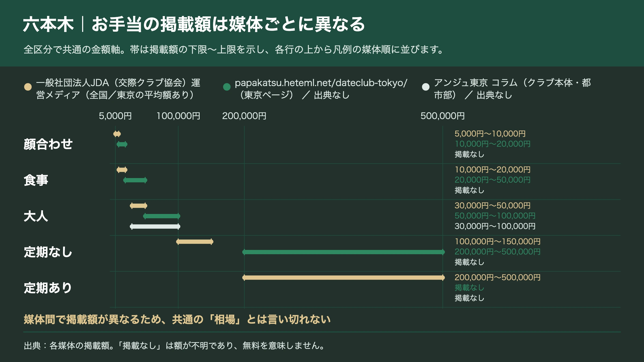Click the value 30,000円〜100,000円
Viewport: 644px width, 362px height.
(495, 226)
